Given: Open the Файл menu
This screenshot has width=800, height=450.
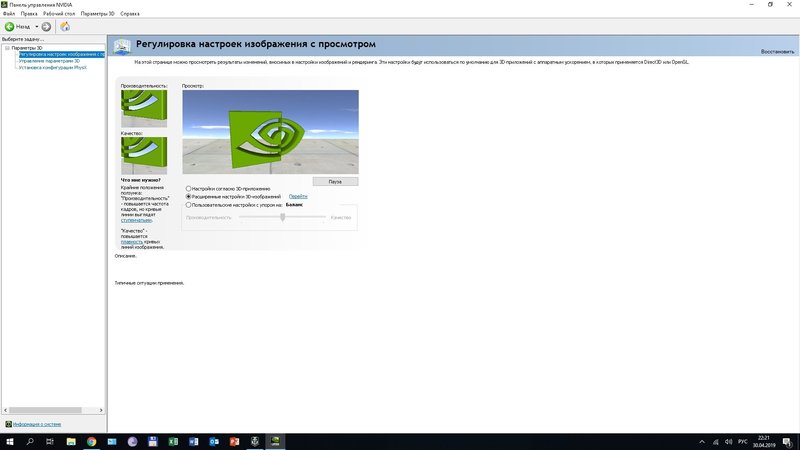Looking at the screenshot, I should (x=9, y=14).
